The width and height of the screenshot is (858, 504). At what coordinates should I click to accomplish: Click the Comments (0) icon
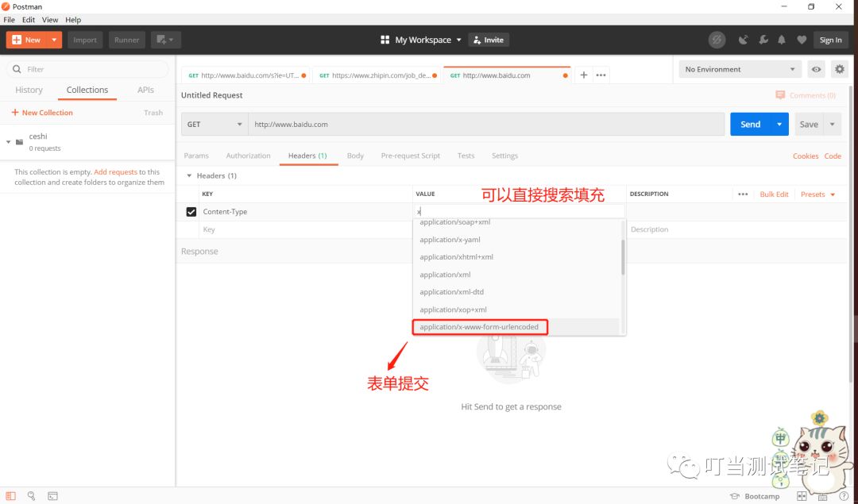click(x=780, y=95)
